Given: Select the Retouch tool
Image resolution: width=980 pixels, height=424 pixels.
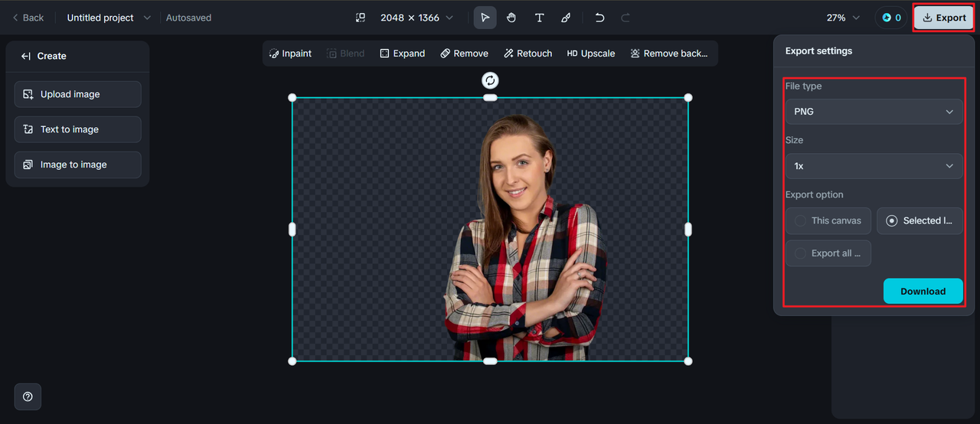Looking at the screenshot, I should (528, 54).
